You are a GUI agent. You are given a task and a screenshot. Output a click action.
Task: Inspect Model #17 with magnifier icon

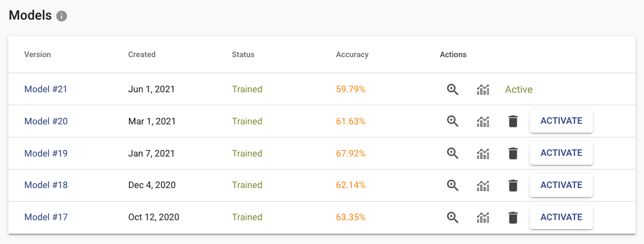click(453, 217)
